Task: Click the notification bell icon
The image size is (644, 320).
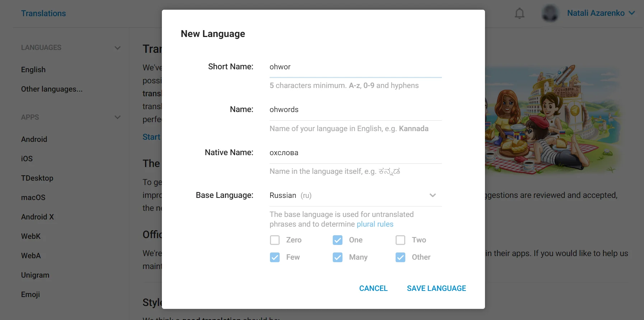Action: (x=519, y=14)
